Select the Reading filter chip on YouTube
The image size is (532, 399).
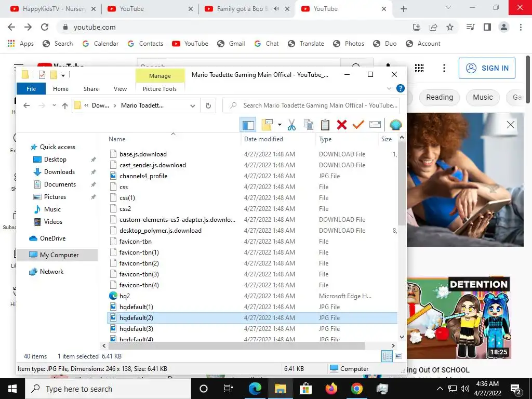coord(440,97)
